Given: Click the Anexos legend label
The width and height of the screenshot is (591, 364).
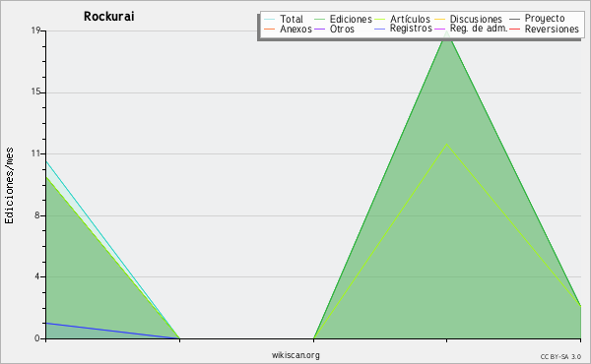Looking at the screenshot, I should click(295, 29).
